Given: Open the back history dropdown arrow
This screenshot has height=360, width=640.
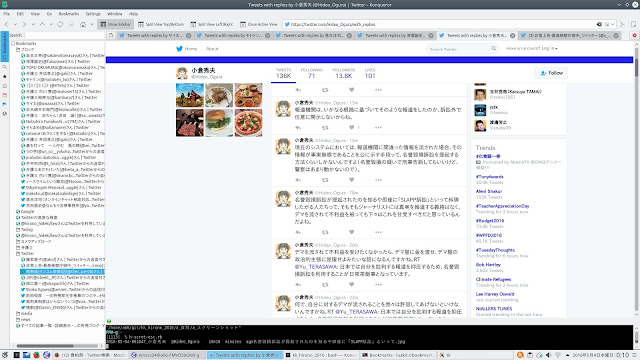Looking at the screenshot, I should [15, 24].
